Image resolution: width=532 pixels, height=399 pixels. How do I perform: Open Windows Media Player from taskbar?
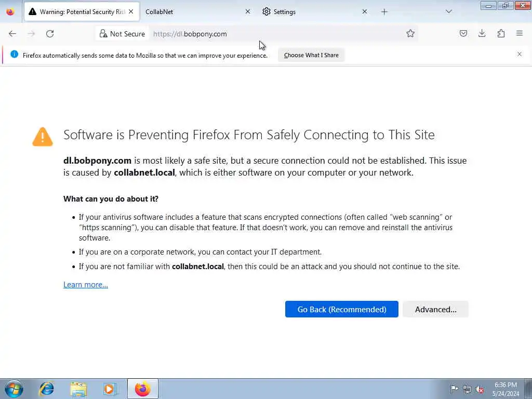(110, 389)
